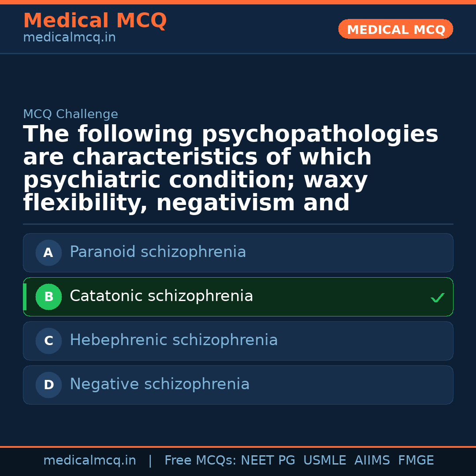Viewport: 476px width, 476px height.
Task: Choose the Hebephrenic schizophrenia answer text
Action: (x=174, y=340)
